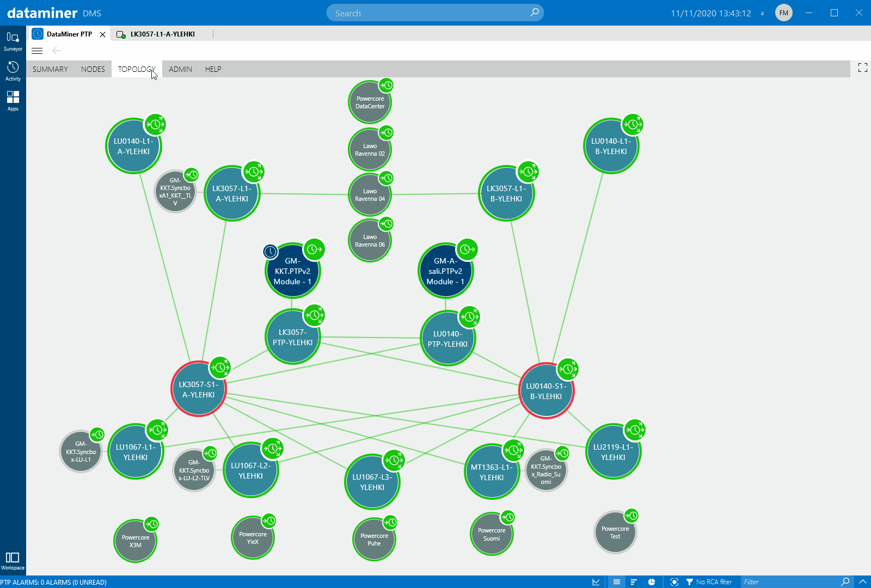Screen dimensions: 871x588
Task: Show the sorted bars view in status bar
Action: click(x=634, y=582)
